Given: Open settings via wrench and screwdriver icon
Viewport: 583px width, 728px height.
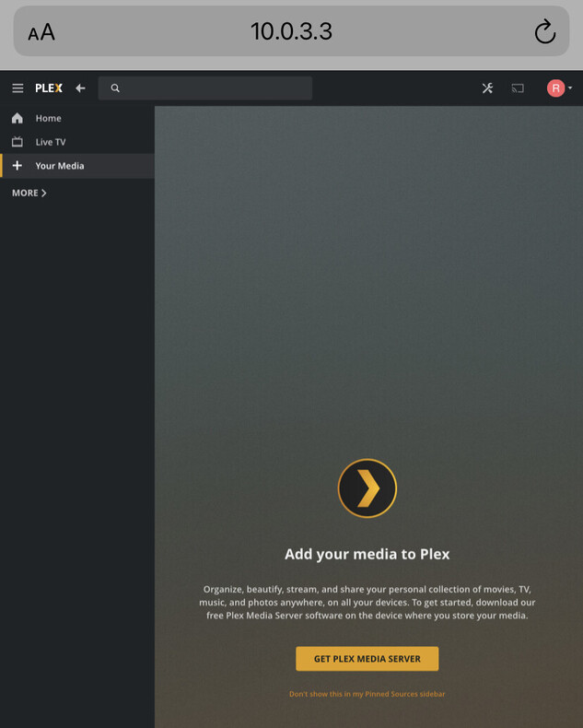Looking at the screenshot, I should point(487,88).
